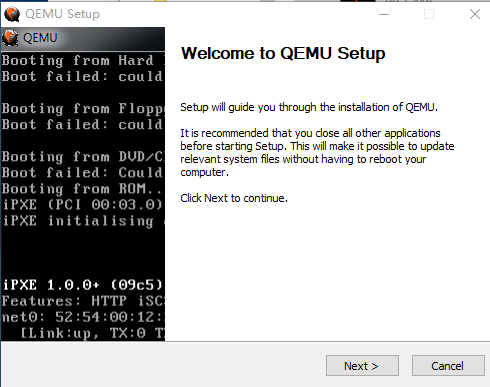Click the "Click Next to continue." text
Screen dimensions: 490x387
pyautogui.click(x=234, y=198)
